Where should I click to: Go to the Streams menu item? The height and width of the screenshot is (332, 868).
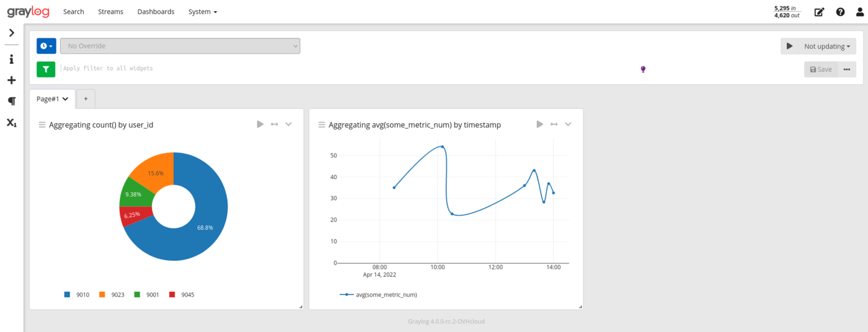[x=110, y=12]
